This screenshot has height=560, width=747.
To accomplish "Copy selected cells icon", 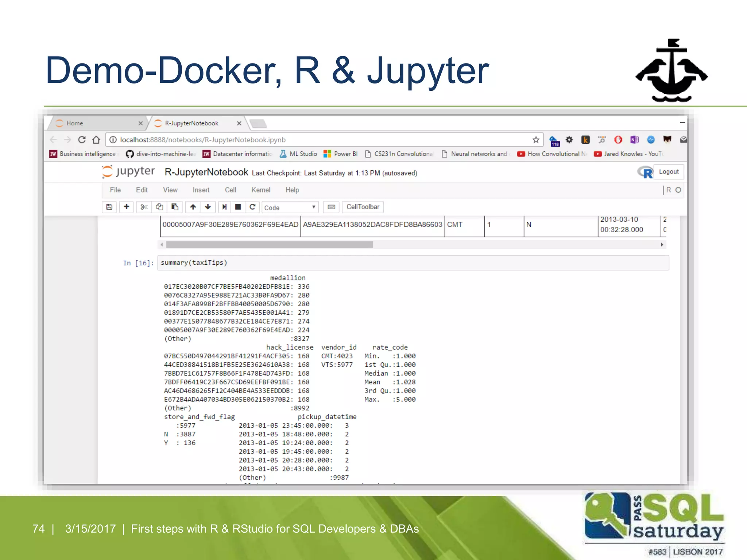I will point(159,207).
